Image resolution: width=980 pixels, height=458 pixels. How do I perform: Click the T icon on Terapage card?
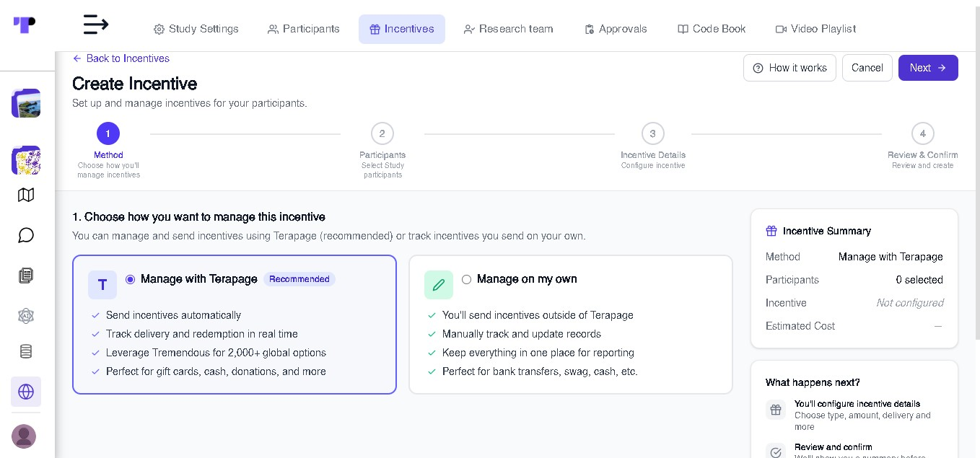click(x=102, y=285)
